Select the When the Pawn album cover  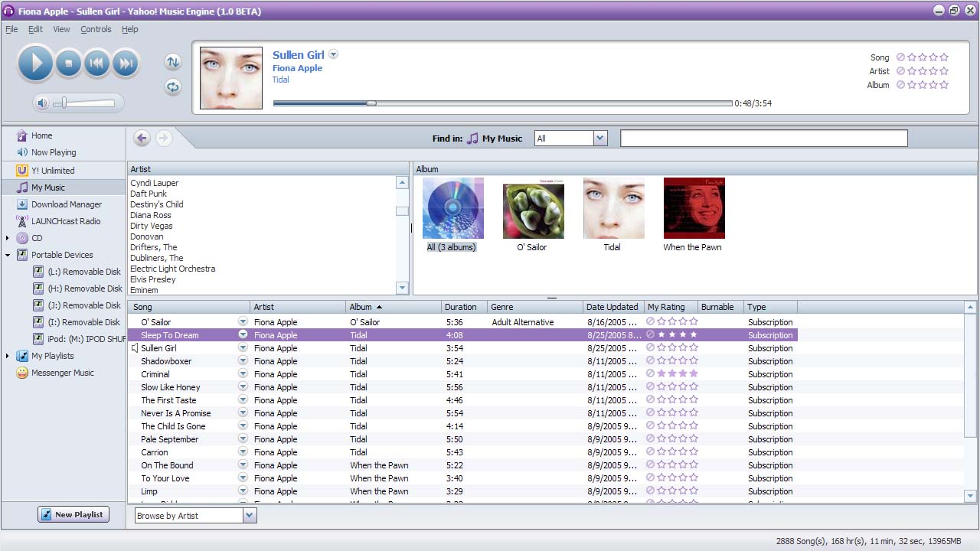point(694,208)
